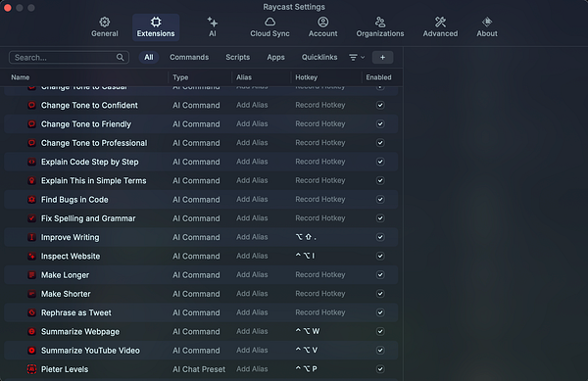Click the Change Tone to Confident icon

click(32, 105)
